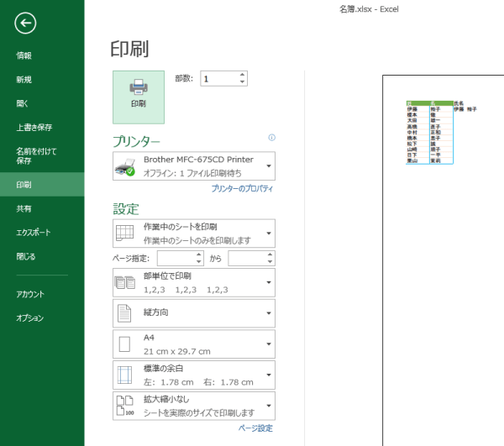The width and height of the screenshot is (504, 446).
Task: Increase the start page number
Action: [x=199, y=254]
